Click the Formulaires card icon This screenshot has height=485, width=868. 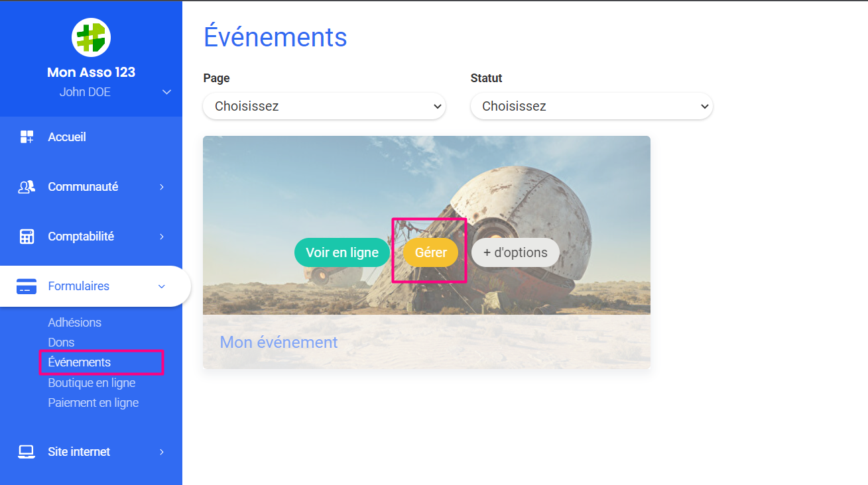pyautogui.click(x=27, y=286)
